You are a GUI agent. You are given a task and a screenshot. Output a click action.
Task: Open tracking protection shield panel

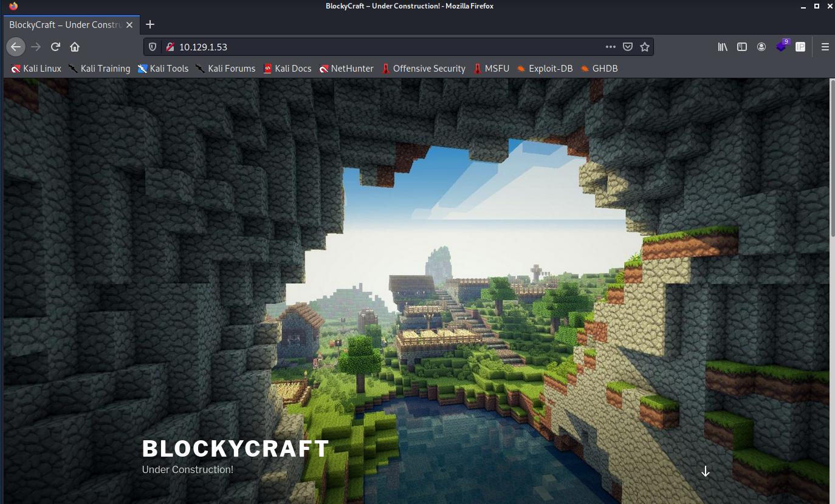tap(153, 47)
